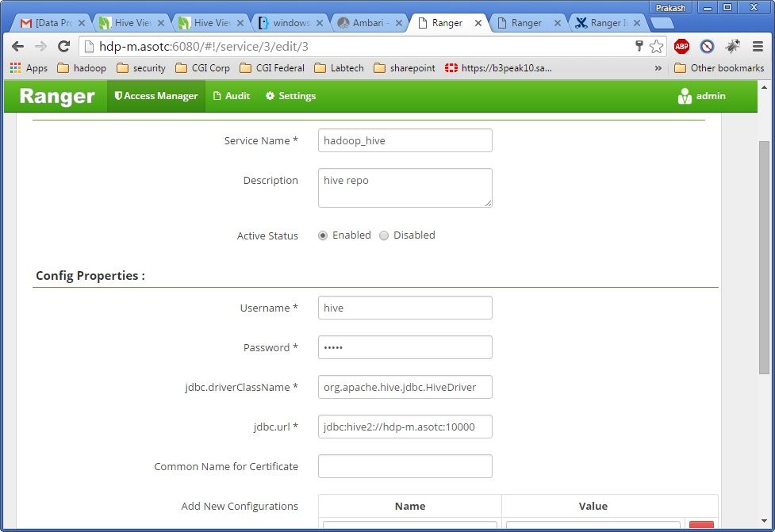The image size is (775, 532).
Task: Close the Ambari tab
Action: (x=399, y=23)
